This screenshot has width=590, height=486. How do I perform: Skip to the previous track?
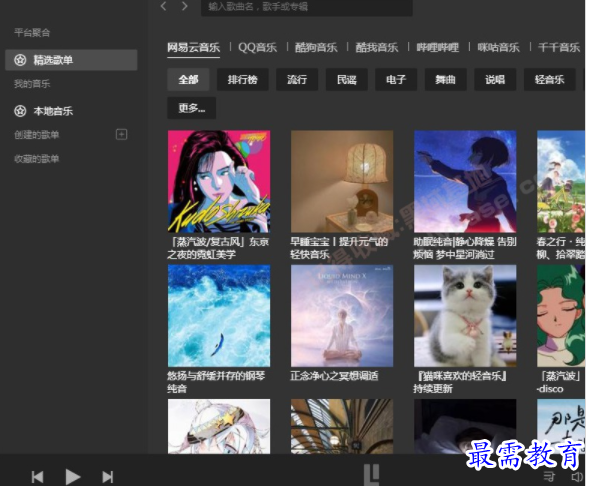coord(37,477)
